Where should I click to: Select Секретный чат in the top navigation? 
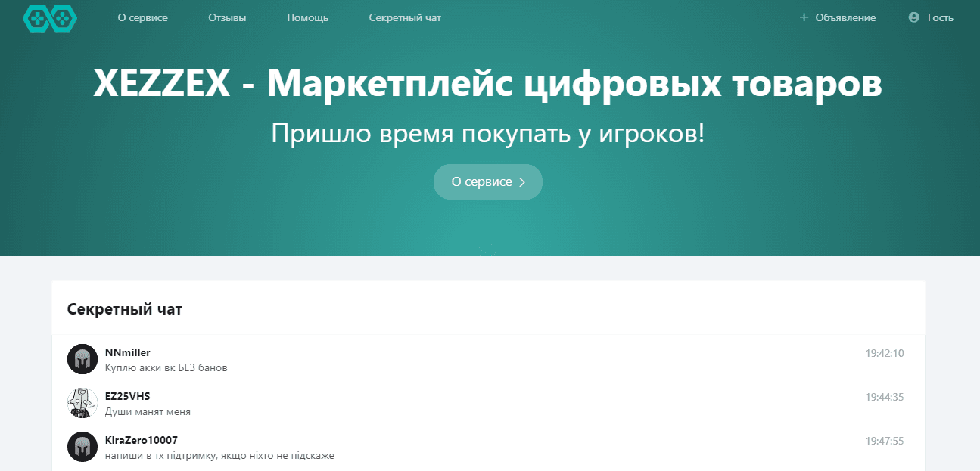pyautogui.click(x=405, y=18)
